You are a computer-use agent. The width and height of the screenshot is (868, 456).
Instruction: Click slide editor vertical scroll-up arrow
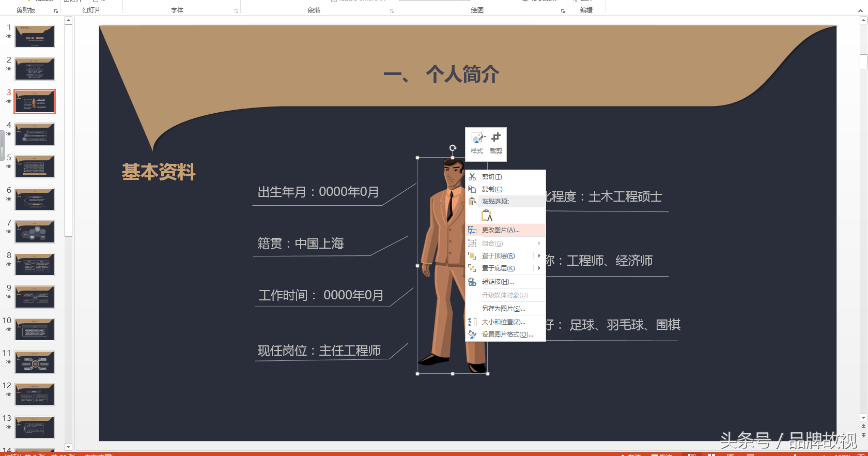click(863, 21)
